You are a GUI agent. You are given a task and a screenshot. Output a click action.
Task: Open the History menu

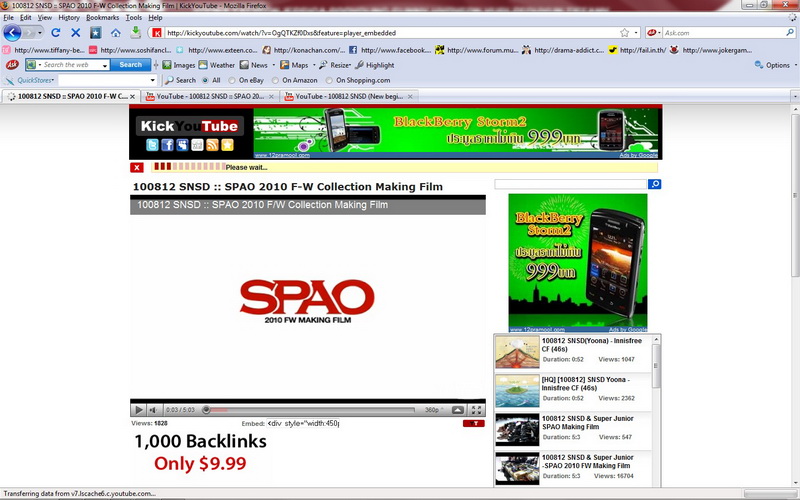(69, 17)
